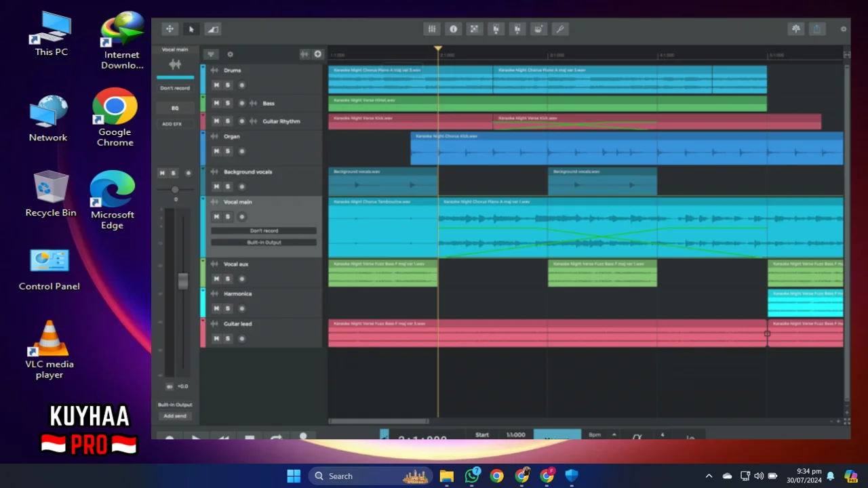The height and width of the screenshot is (488, 868).
Task: Select the Background vocals.wav second clip
Action: coord(602,181)
